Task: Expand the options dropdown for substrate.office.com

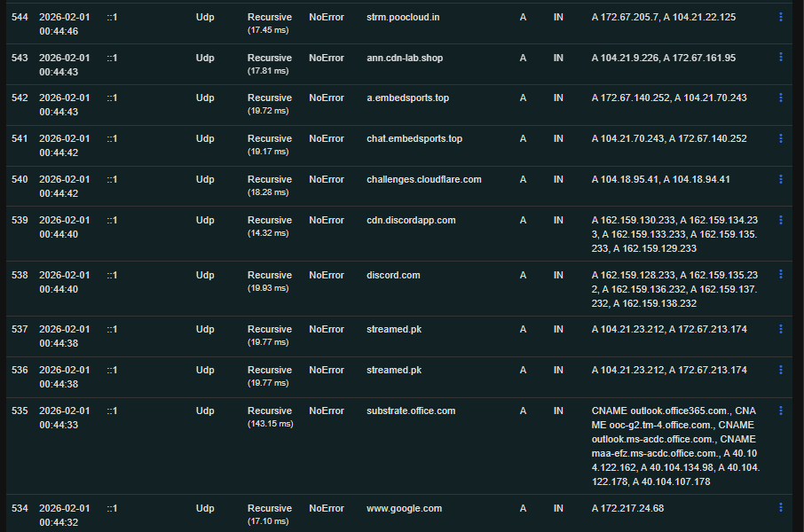Action: (780, 411)
